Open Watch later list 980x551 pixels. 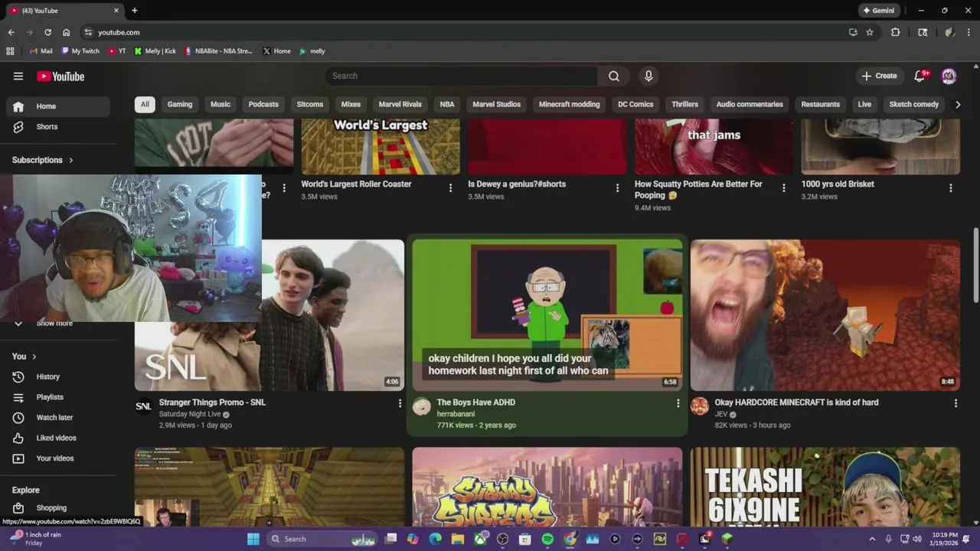[58, 417]
